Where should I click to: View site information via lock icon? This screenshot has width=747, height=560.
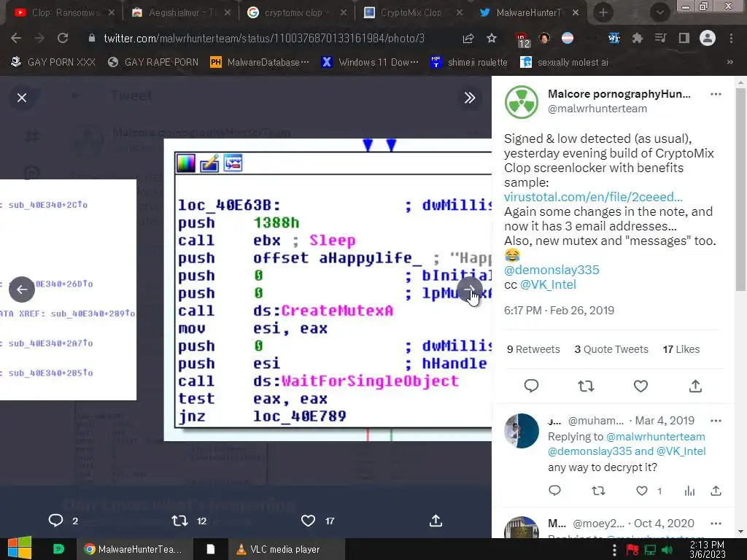click(x=91, y=38)
